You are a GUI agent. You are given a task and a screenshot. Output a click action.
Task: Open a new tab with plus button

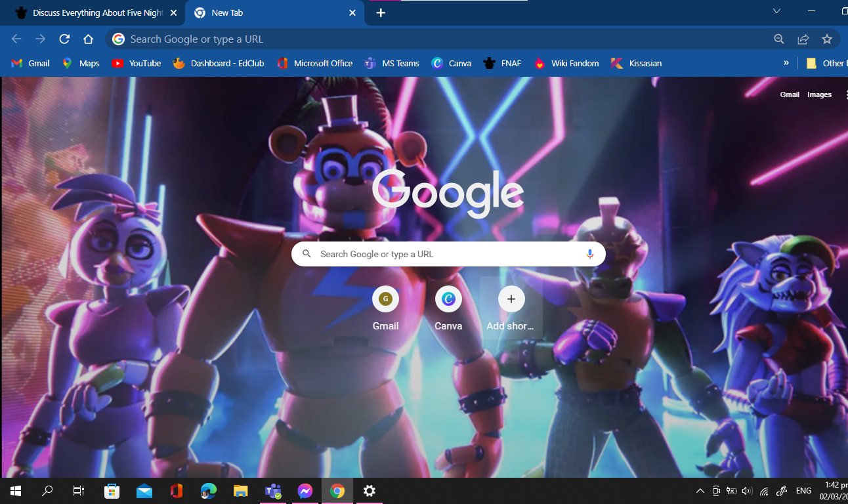coord(381,12)
